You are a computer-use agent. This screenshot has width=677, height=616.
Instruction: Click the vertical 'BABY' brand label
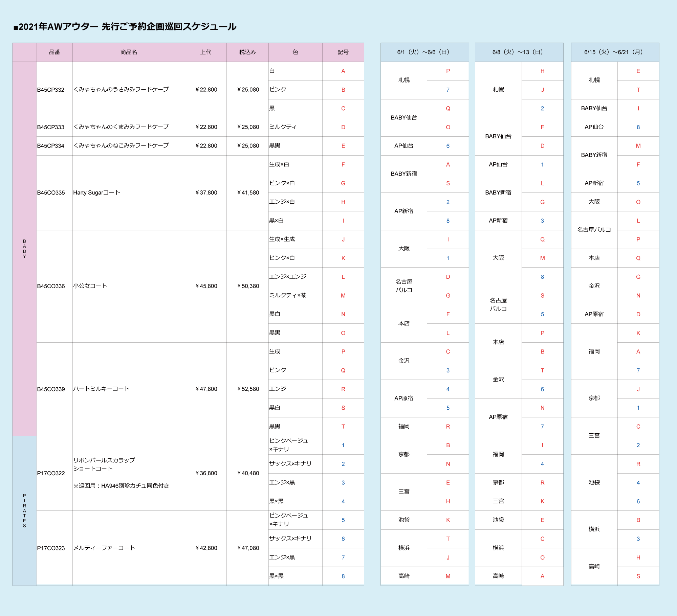(x=24, y=249)
